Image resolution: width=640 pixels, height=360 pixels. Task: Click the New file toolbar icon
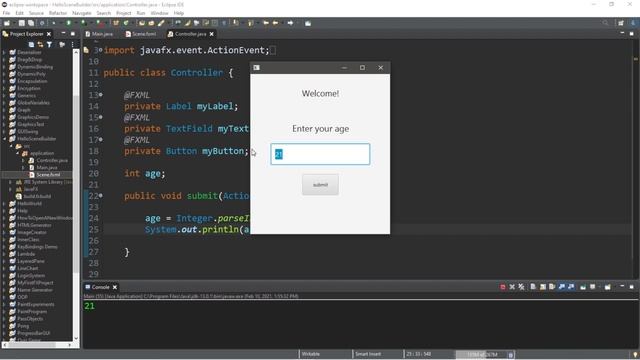7,23
